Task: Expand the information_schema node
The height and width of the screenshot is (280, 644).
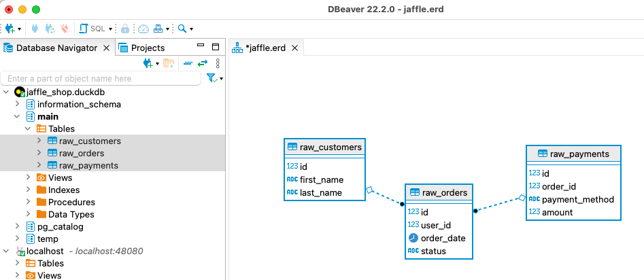Action: coord(18,104)
